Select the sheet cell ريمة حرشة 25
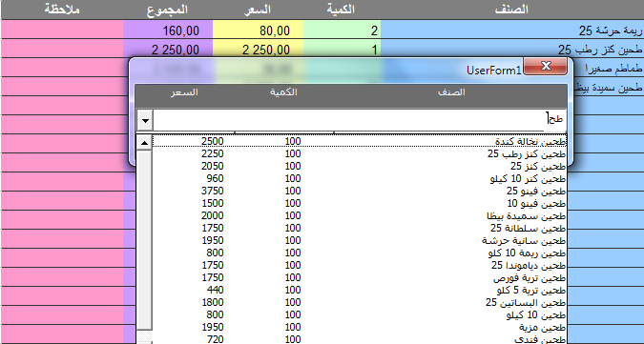The width and height of the screenshot is (644, 344). [x=512, y=30]
